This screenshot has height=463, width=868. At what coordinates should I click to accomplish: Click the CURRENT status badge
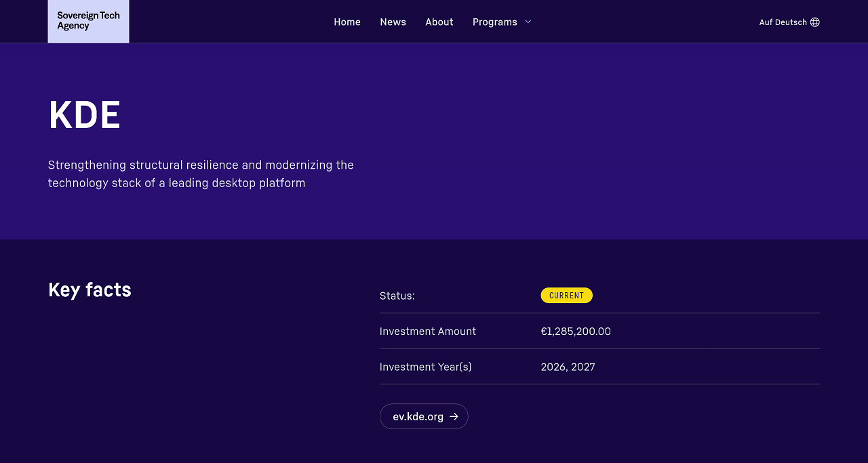coord(566,296)
